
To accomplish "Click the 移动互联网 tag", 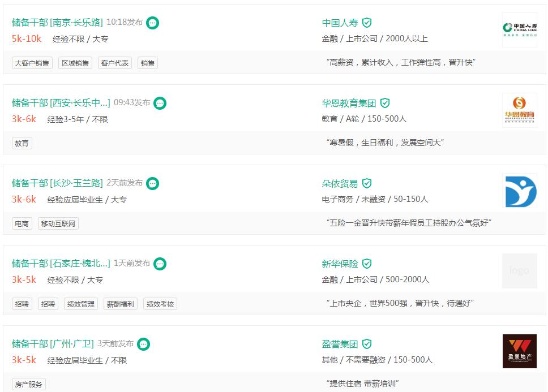I will [x=57, y=223].
